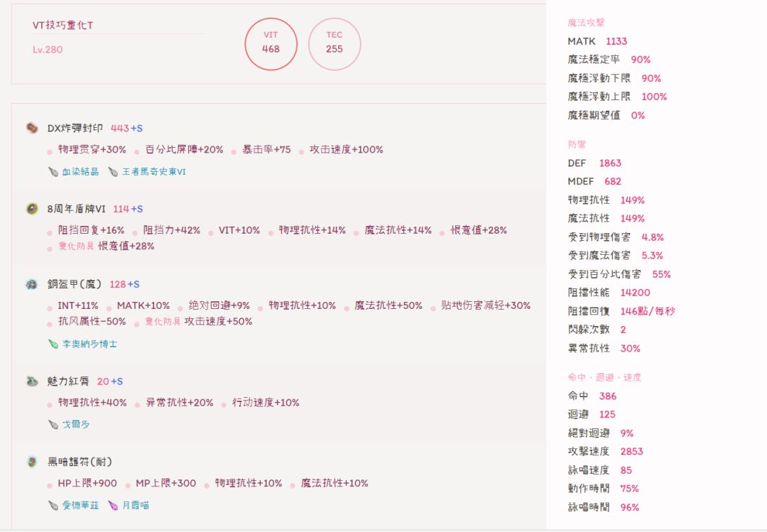Click the 黑暗護符(耐) item name
This screenshot has width=767, height=532.
click(x=80, y=462)
